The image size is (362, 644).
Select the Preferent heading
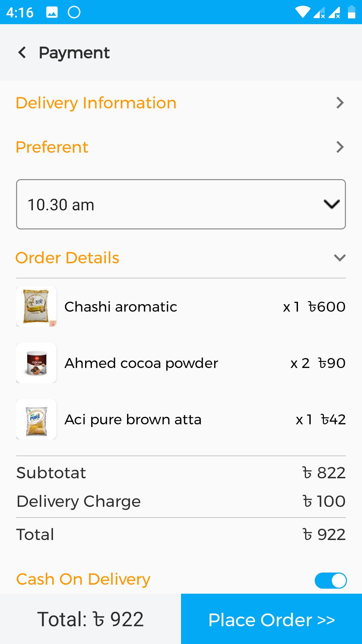(52, 147)
